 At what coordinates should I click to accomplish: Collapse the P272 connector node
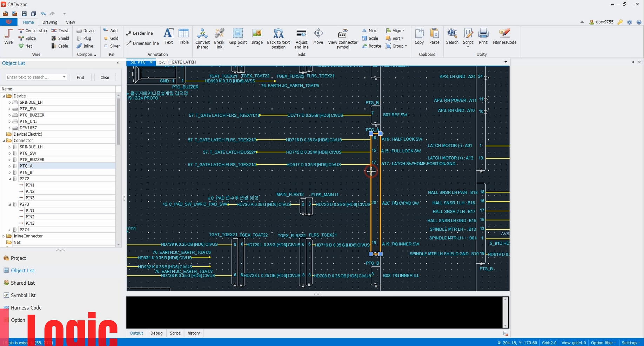9,179
